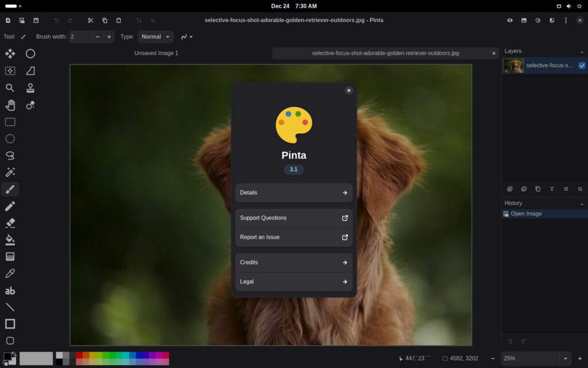Select the Magic Wand tool
This screenshot has height=368, width=588.
(10, 172)
